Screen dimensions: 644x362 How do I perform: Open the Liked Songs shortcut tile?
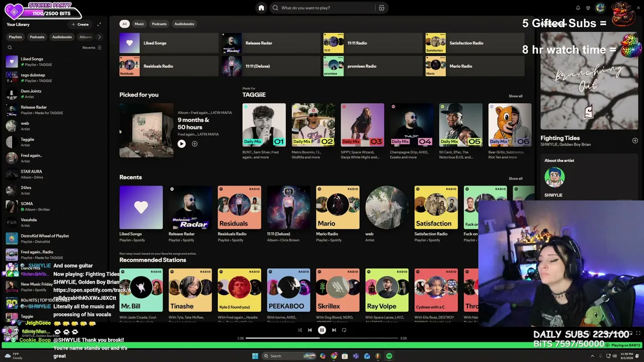click(169, 43)
